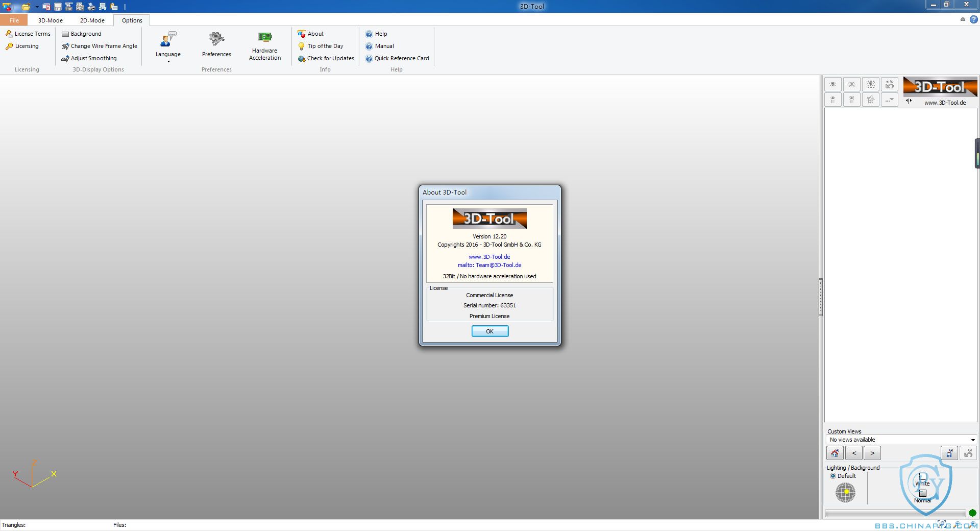Screen dimensions: 980x531
Task: Open the more options (...) dropdown in side panel
Action: tap(890, 100)
